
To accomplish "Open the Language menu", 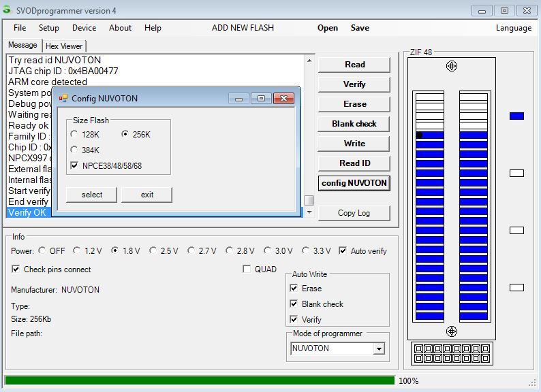I will tap(513, 28).
